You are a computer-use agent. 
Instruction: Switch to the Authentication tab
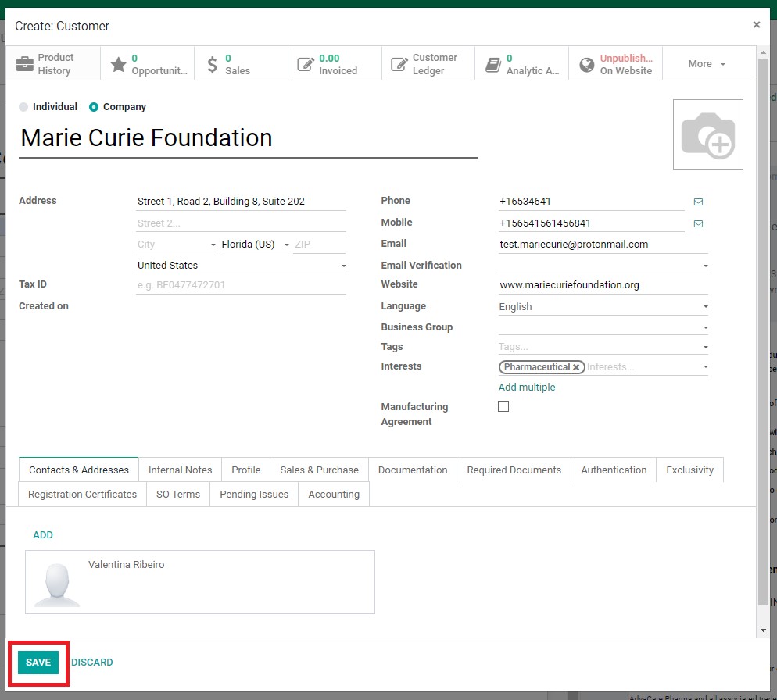(614, 470)
